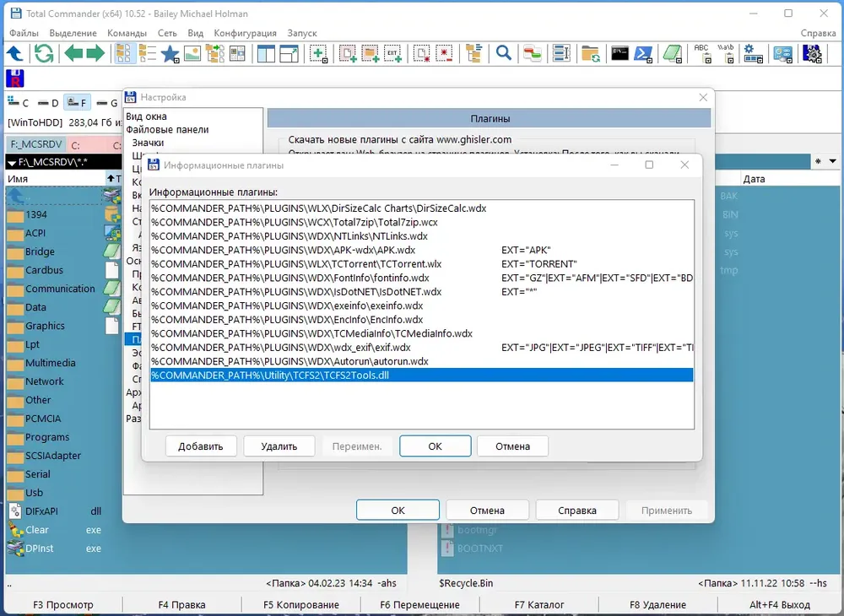Switch to drive D button
The image size is (844, 616).
click(x=48, y=103)
